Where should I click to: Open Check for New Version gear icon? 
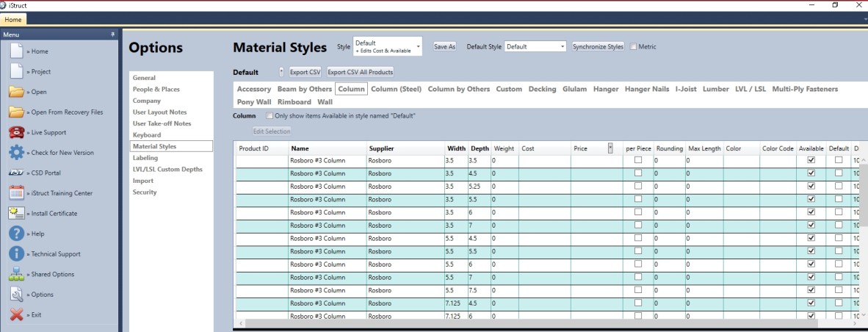click(16, 153)
